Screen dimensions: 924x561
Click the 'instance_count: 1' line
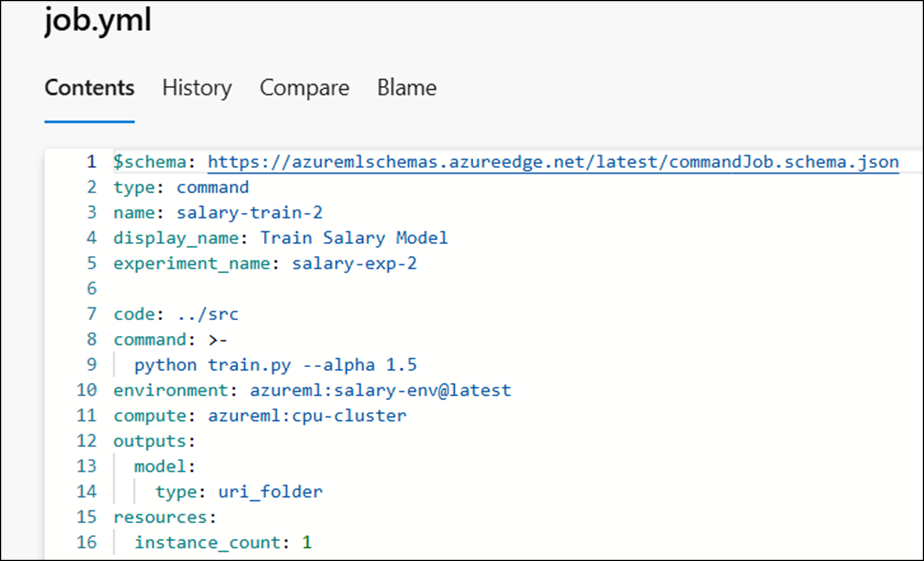[x=223, y=542]
